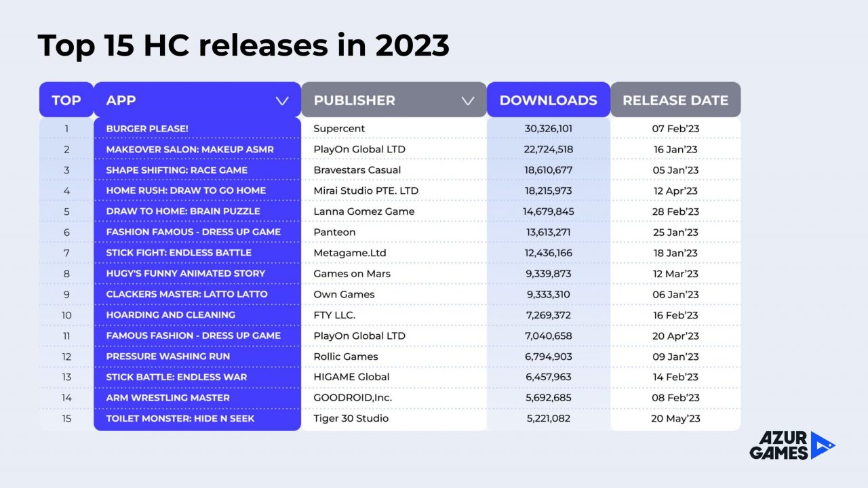Click release date 12 Mar'23
Viewport: 868px width, 488px height.
click(675, 274)
